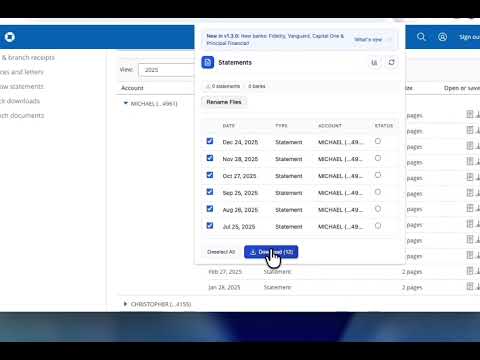Expand the CHRISTOPHER (...4155) account

[125, 304]
